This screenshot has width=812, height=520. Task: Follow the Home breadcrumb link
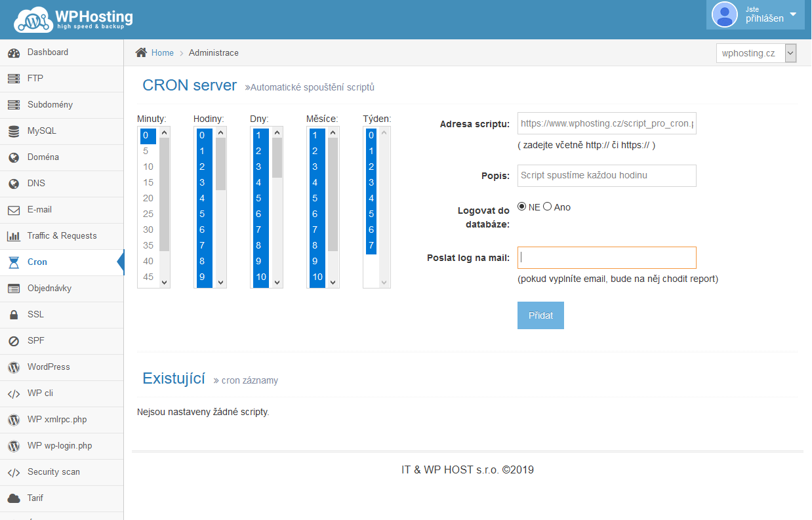pos(162,52)
